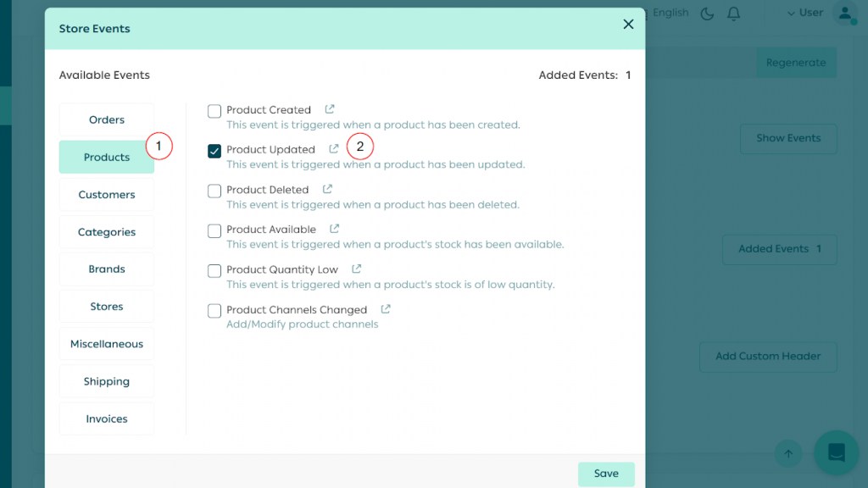
Task: Open external link next to Product Created
Action: pos(330,109)
